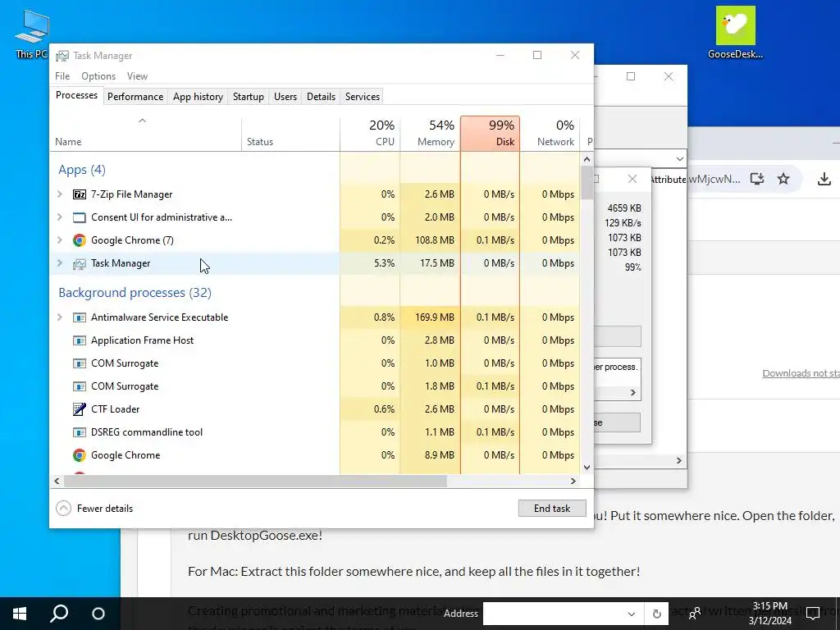Bookmark the page with Chrome's star icon
This screenshot has width=840, height=630.
pos(783,179)
